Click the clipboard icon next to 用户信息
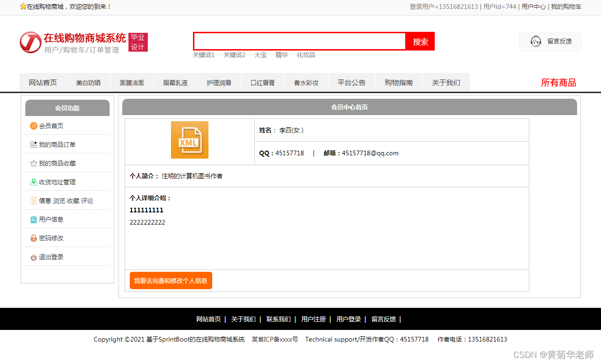 click(33, 219)
